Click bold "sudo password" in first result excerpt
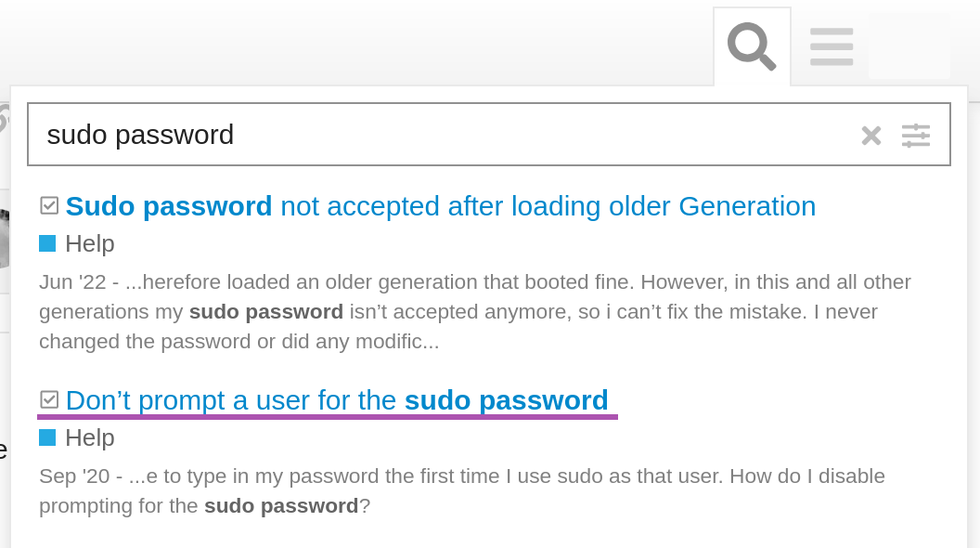Viewport: 980px width, 548px height. [x=265, y=311]
